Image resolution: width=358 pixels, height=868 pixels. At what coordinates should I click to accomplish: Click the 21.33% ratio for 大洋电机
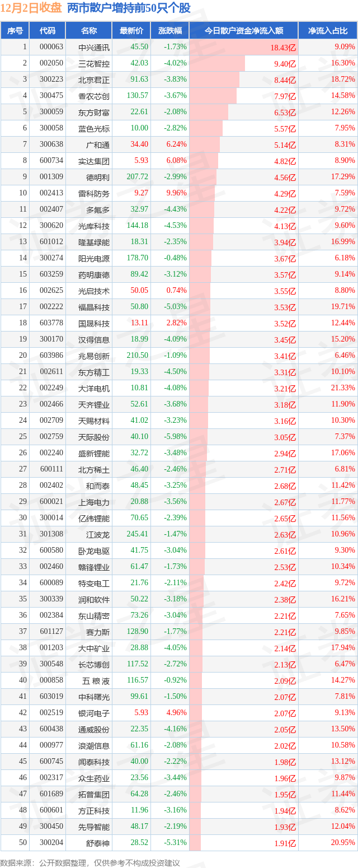(x=343, y=388)
